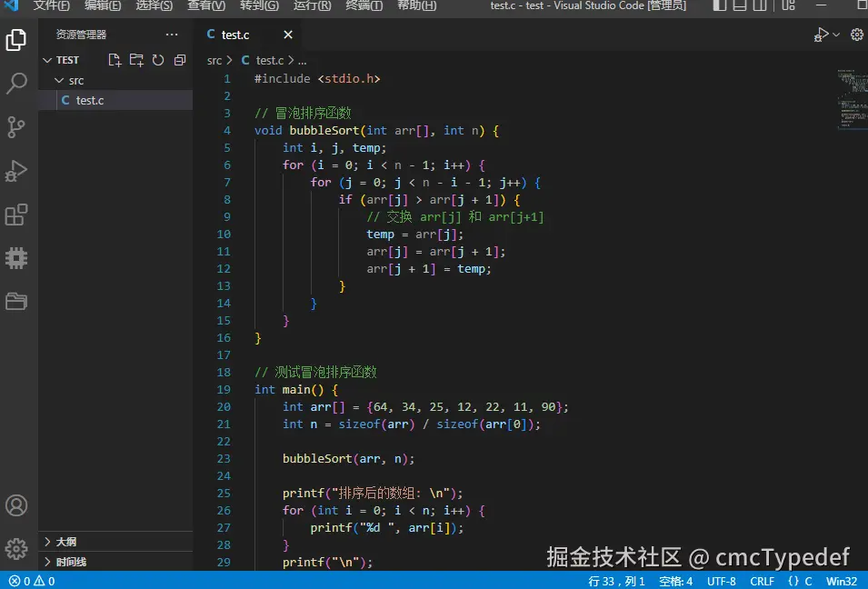868x589 pixels.
Task: Open the 选择(S) menu
Action: pos(155,5)
